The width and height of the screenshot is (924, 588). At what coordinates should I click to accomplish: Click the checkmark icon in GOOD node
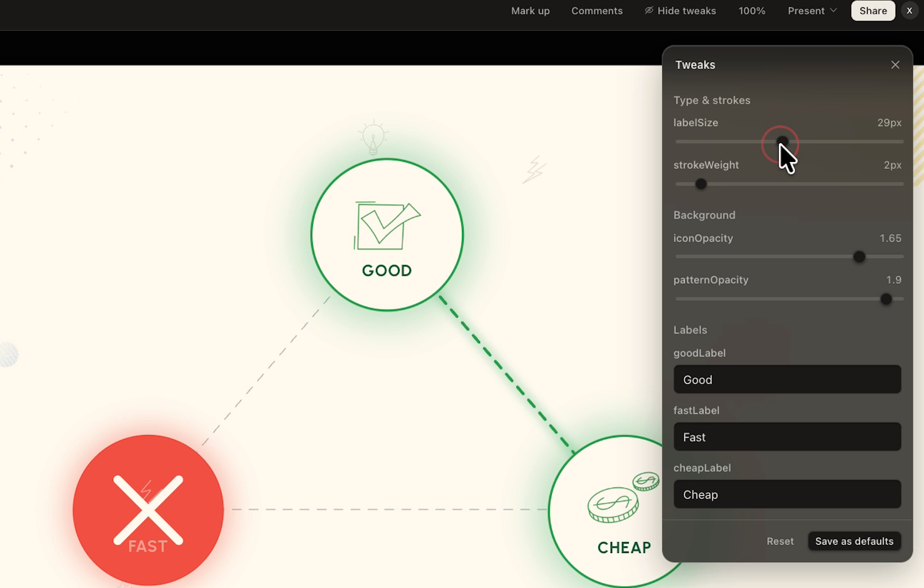pos(387,226)
